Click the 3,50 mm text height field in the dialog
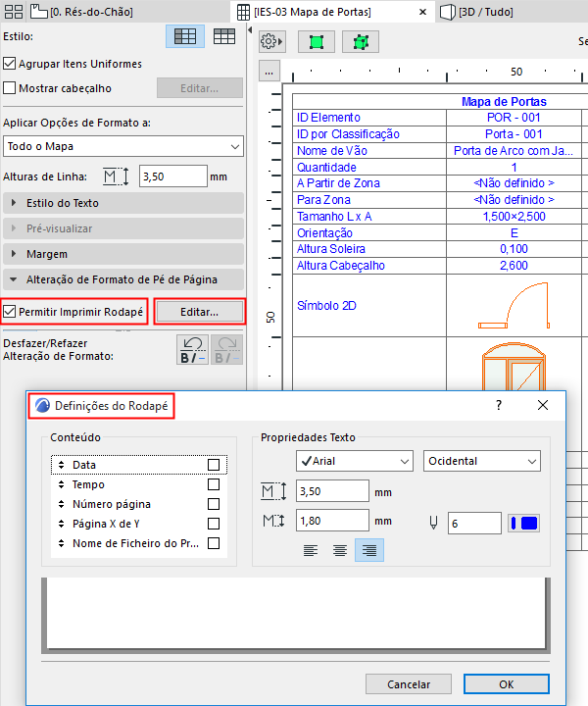The image size is (588, 706). [x=332, y=491]
